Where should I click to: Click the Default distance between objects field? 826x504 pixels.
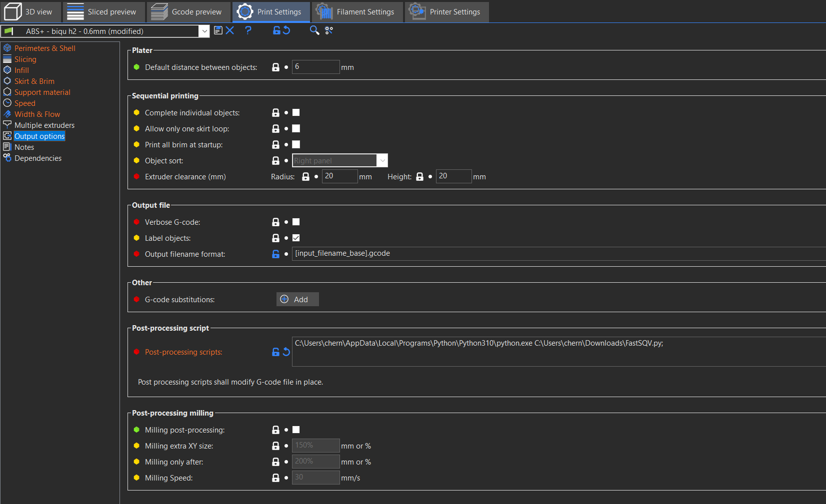(315, 67)
